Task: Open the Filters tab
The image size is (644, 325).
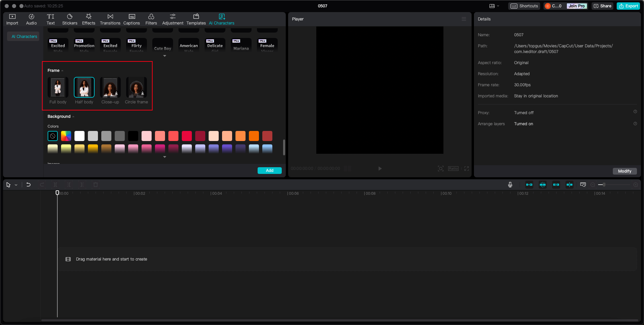Action: point(151,19)
